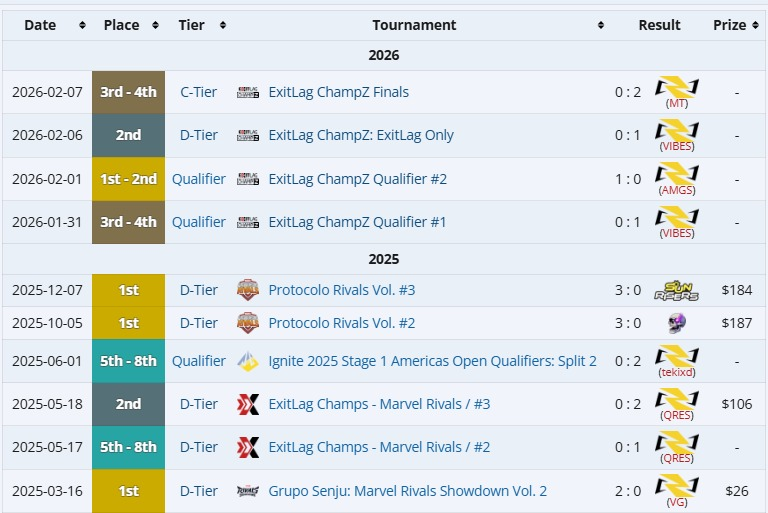Screen dimensions: 768x513
Task: Sort the table by Tier column
Action: tap(223, 25)
